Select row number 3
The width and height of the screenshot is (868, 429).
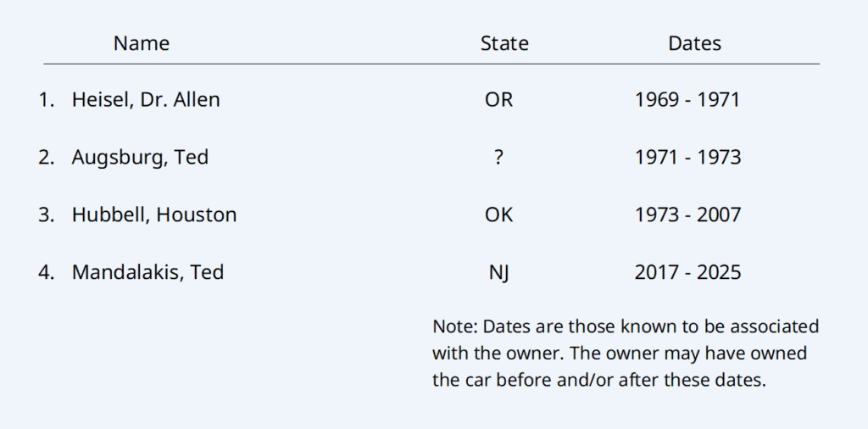[46, 214]
